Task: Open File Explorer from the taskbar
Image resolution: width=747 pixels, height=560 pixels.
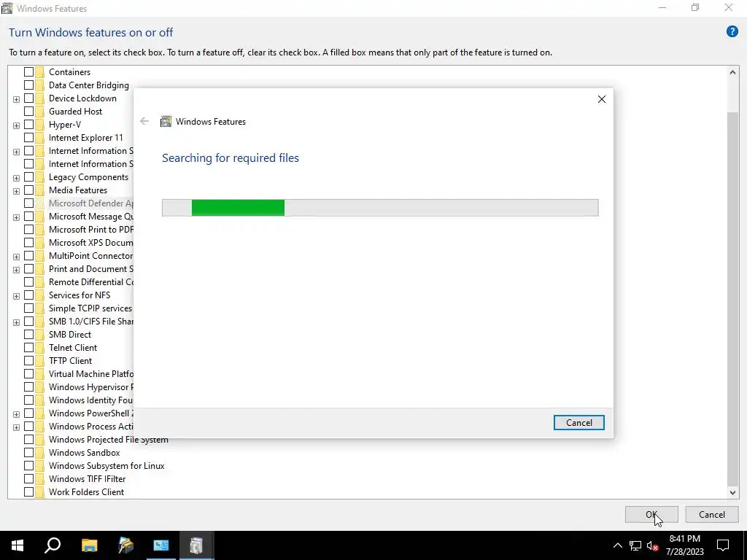Action: 89,545
